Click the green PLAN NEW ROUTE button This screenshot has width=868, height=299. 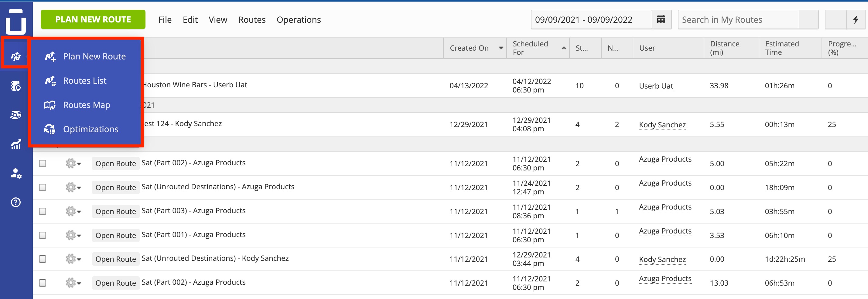point(93,19)
